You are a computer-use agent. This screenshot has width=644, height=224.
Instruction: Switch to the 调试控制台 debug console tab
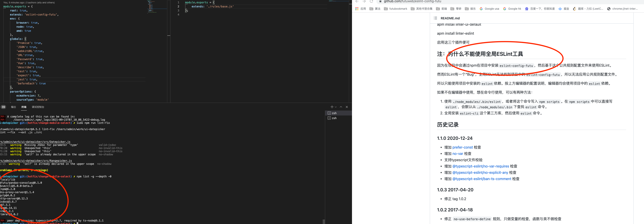tap(38, 107)
